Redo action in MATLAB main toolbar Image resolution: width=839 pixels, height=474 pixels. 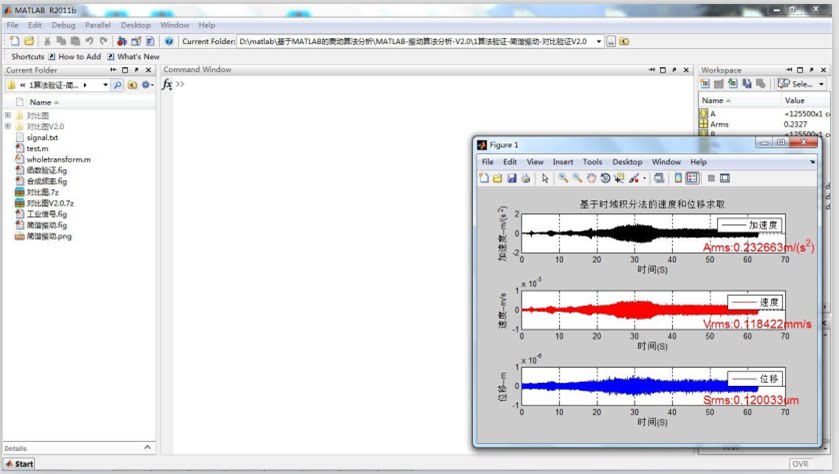click(x=104, y=41)
